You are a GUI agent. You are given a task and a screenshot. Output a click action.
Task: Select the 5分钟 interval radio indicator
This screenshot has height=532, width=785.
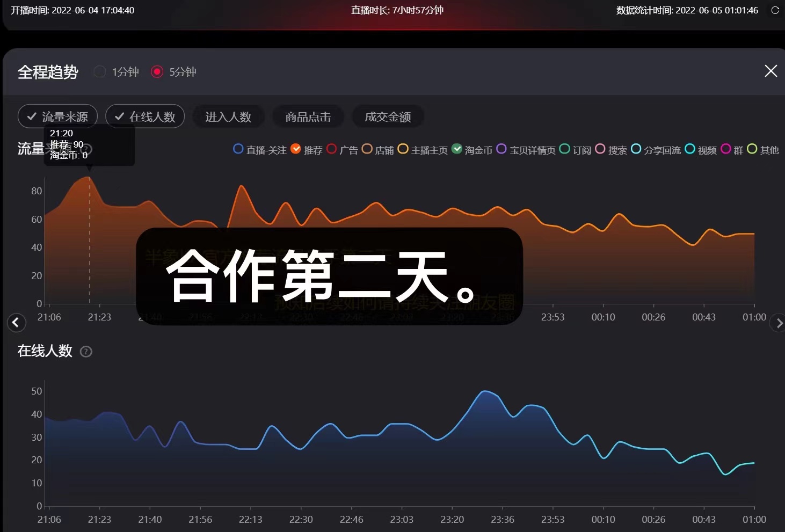tap(157, 71)
